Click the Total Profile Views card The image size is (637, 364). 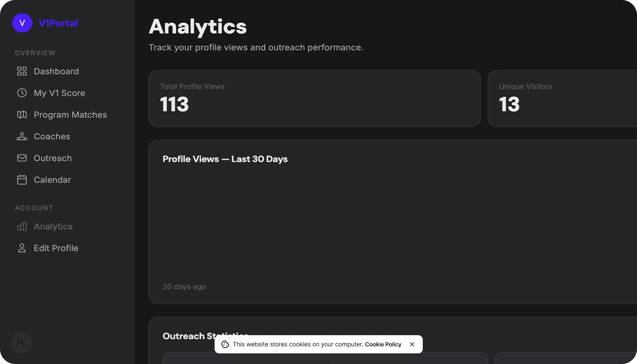pos(314,99)
